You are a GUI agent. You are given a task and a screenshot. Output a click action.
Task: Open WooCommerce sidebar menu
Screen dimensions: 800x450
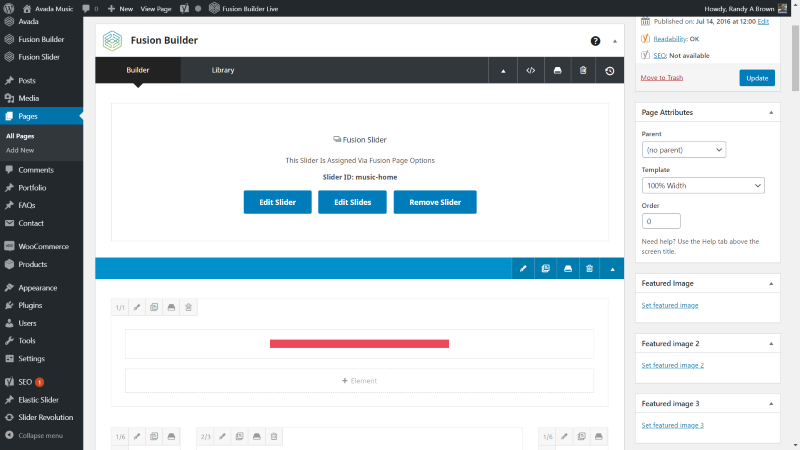(x=41, y=246)
